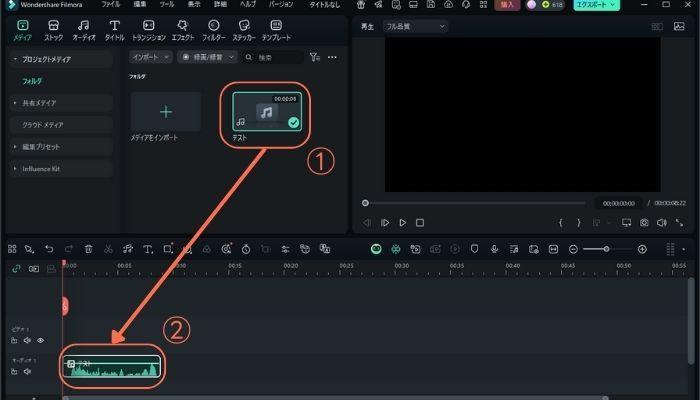Click the Effects (エフェクト) icon
This screenshot has height=400, width=700.
pos(182,28)
